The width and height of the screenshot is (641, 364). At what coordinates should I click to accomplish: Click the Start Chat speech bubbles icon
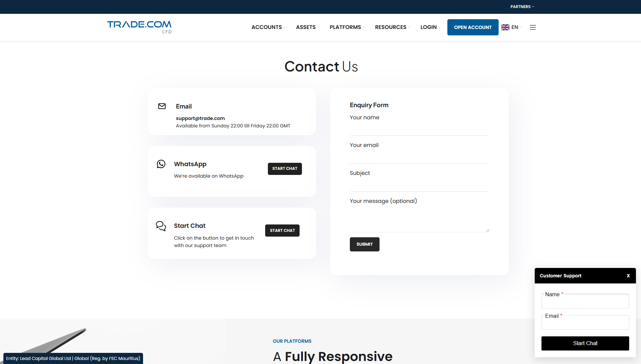(x=161, y=226)
